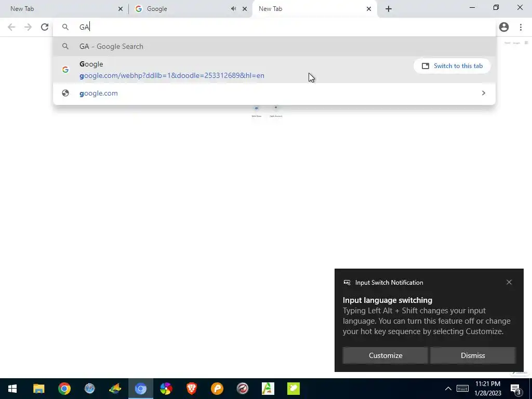Open the Action Center notifications icon
This screenshot has width=532, height=399.
(x=515, y=389)
